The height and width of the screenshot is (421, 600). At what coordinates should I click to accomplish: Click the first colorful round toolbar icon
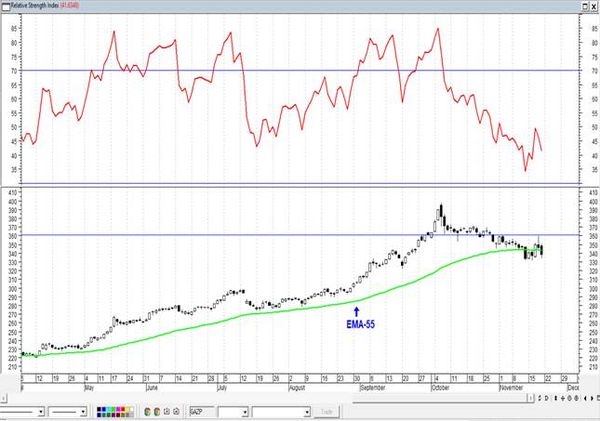coord(147,412)
